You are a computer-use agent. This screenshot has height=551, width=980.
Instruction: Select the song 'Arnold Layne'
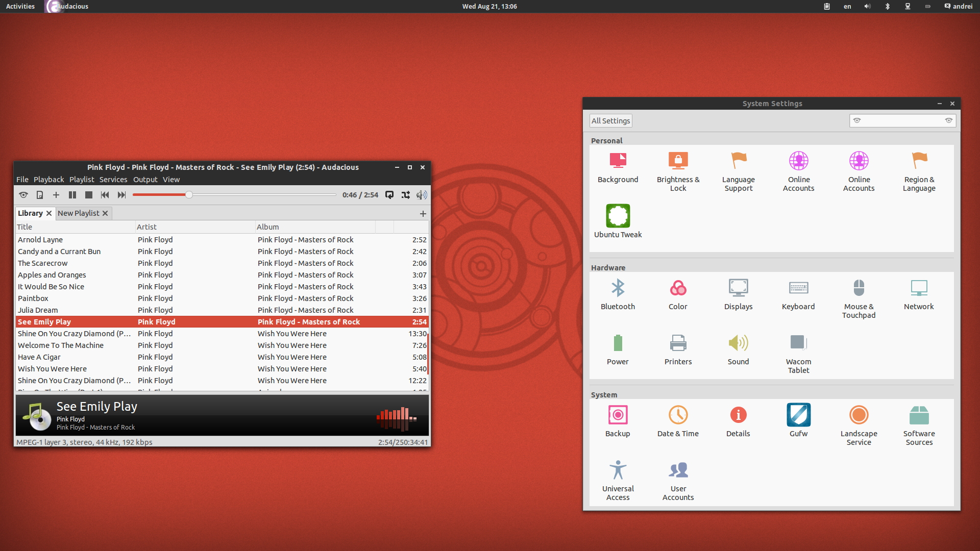pyautogui.click(x=222, y=240)
